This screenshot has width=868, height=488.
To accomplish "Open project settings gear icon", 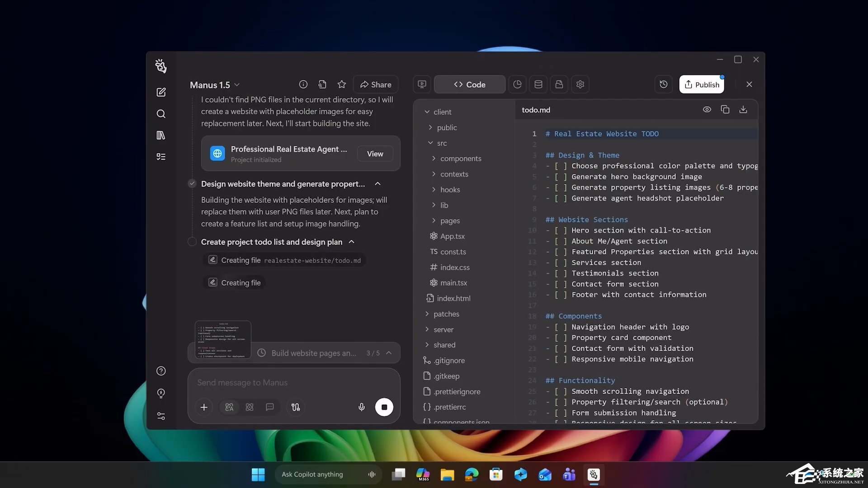I will [x=580, y=84].
